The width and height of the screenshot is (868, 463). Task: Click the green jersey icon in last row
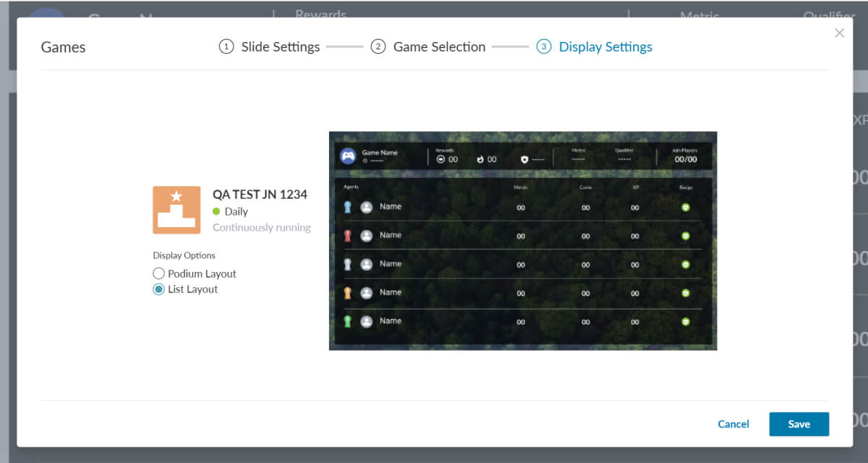[x=348, y=321]
